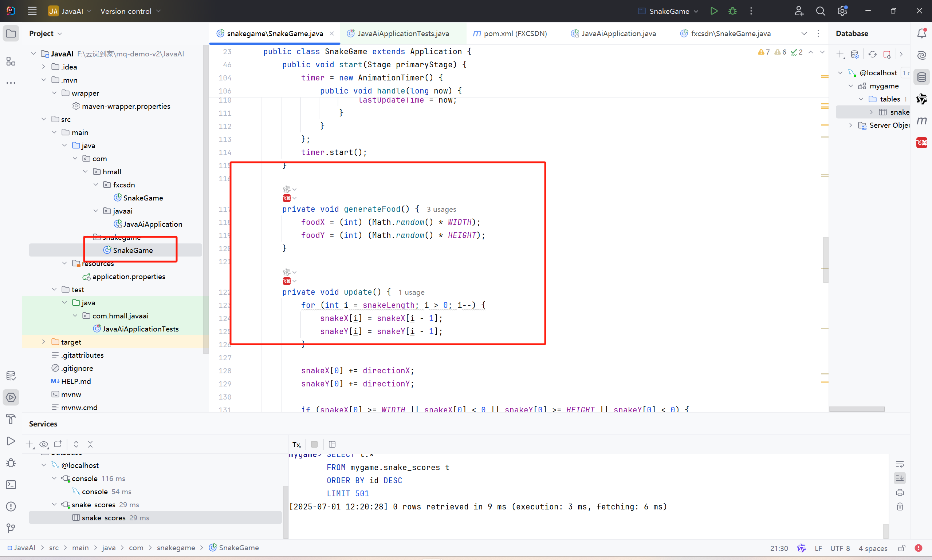Image resolution: width=932 pixels, height=560 pixels.
Task: Collapse the mygame schema node
Action: point(850,86)
